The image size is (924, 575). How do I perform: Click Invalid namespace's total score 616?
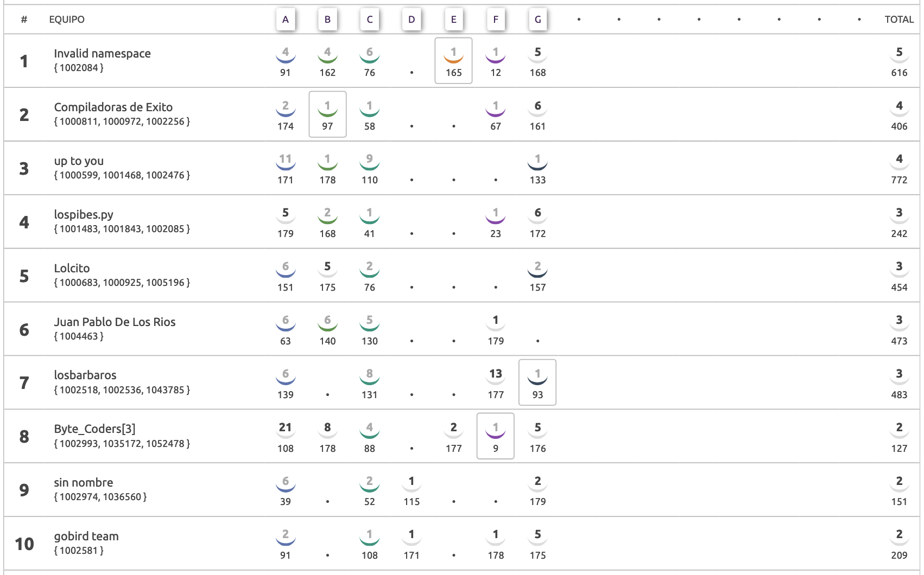click(x=899, y=73)
